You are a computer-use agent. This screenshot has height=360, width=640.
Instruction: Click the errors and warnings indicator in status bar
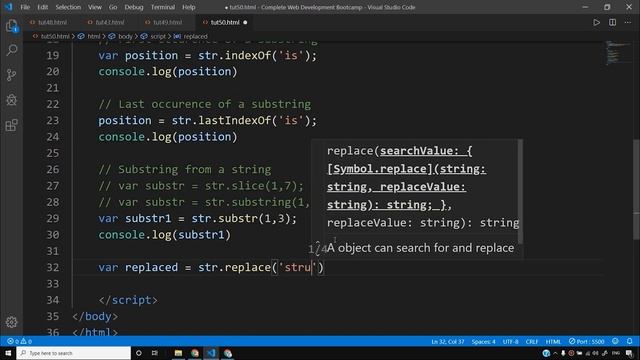(19, 341)
